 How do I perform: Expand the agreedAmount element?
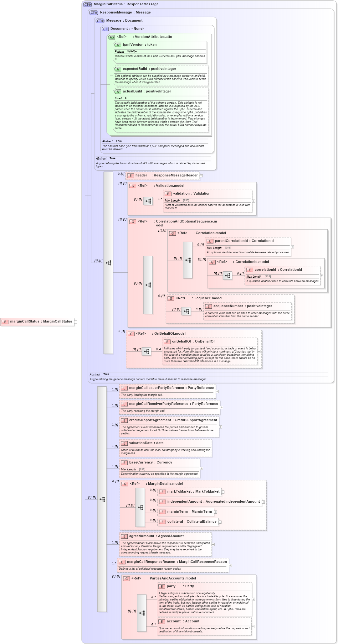[x=213, y=544]
